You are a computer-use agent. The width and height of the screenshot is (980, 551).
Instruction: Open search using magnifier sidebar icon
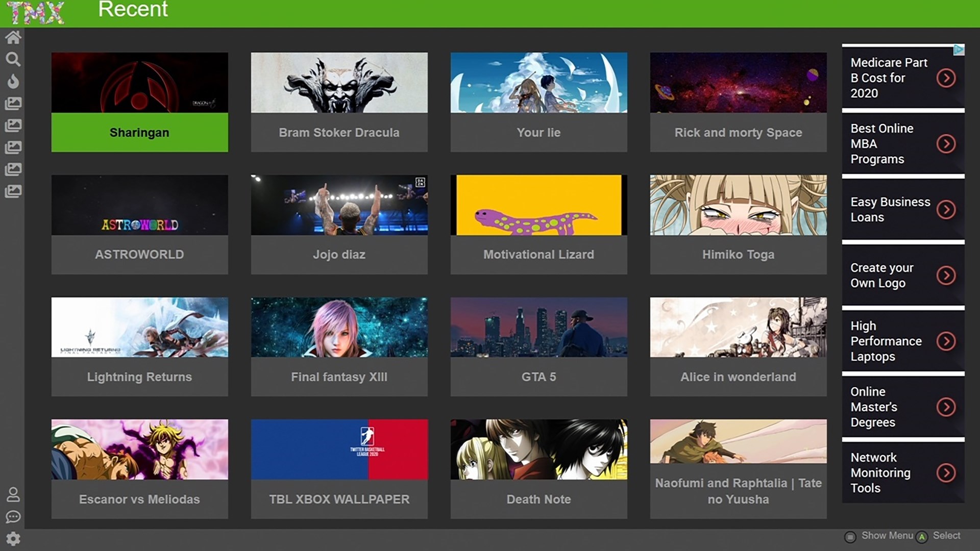pyautogui.click(x=13, y=60)
